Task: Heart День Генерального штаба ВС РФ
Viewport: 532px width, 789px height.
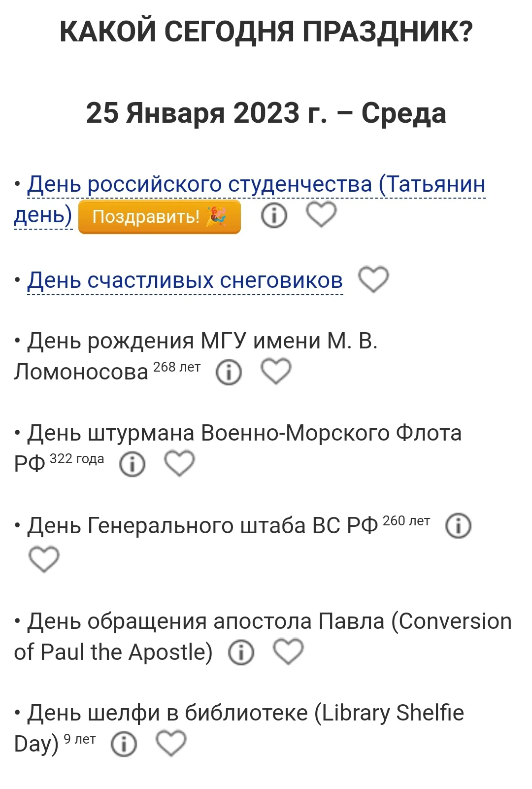Action: pyautogui.click(x=44, y=559)
